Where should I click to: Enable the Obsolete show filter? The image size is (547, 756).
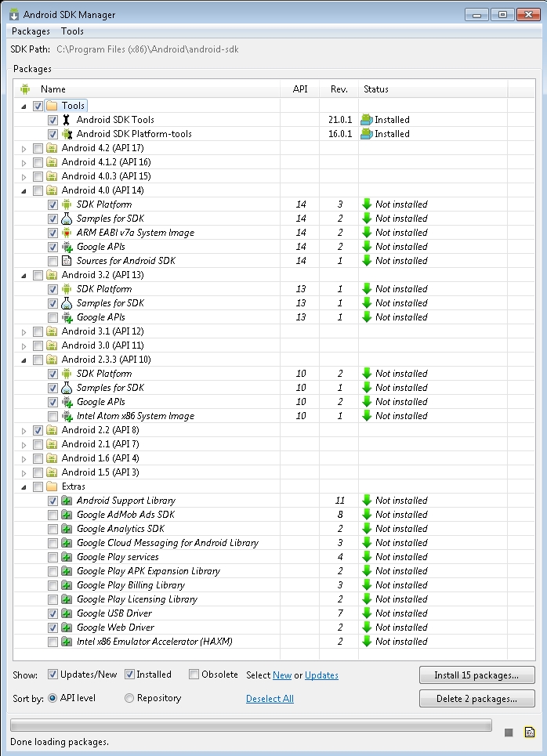coord(194,675)
